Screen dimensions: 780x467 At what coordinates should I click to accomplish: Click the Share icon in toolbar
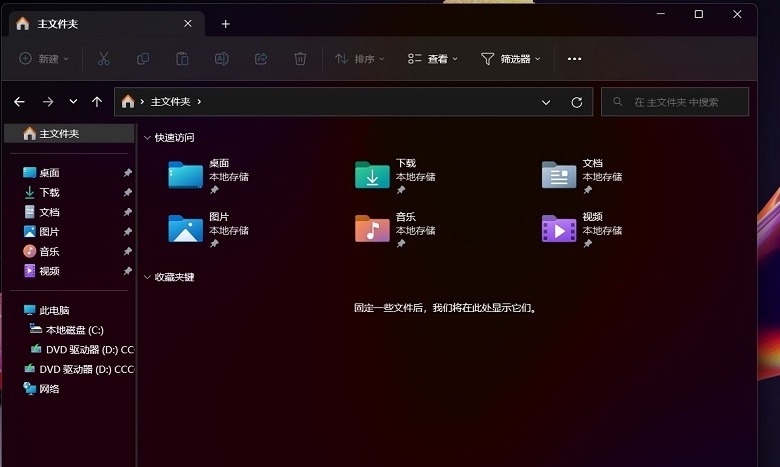pos(261,59)
